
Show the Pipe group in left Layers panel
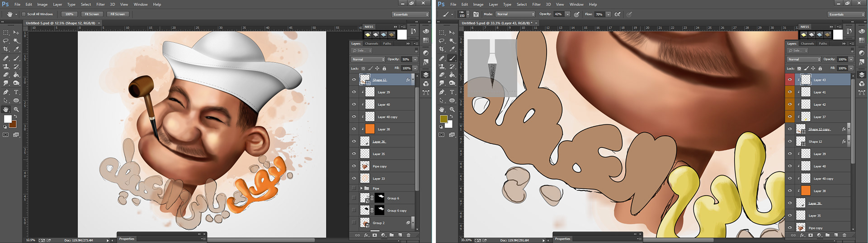[354, 188]
